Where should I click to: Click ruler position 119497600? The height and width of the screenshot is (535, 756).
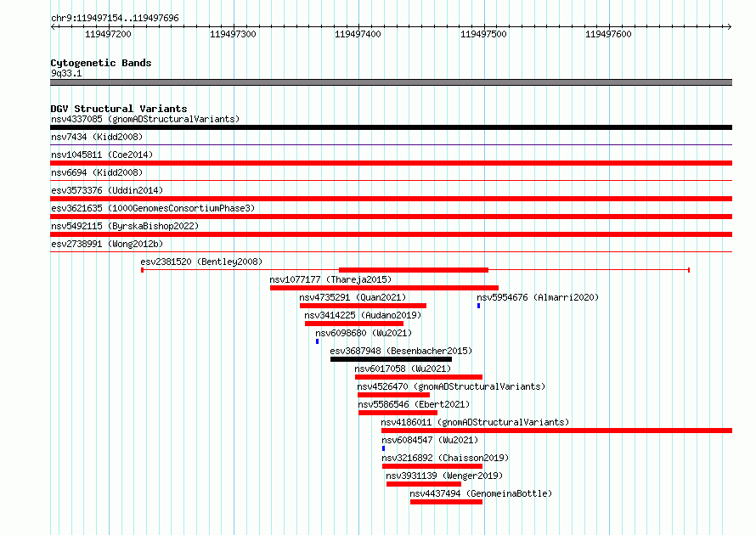click(608, 34)
